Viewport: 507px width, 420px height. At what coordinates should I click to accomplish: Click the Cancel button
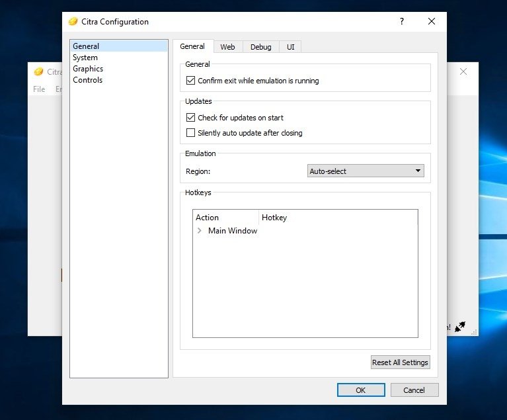414,390
